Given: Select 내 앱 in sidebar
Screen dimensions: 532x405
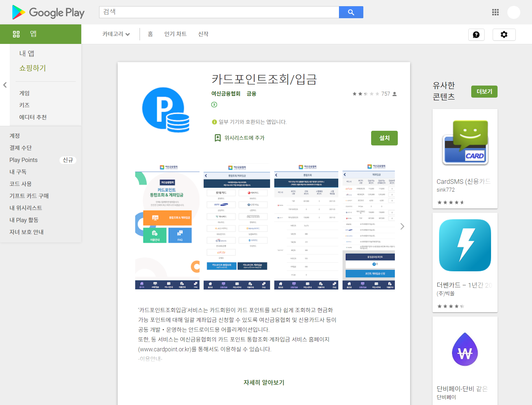Looking at the screenshot, I should point(27,53).
